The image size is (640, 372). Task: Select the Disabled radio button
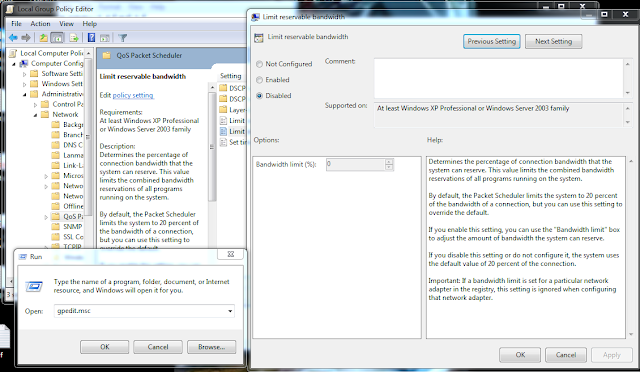[259, 96]
